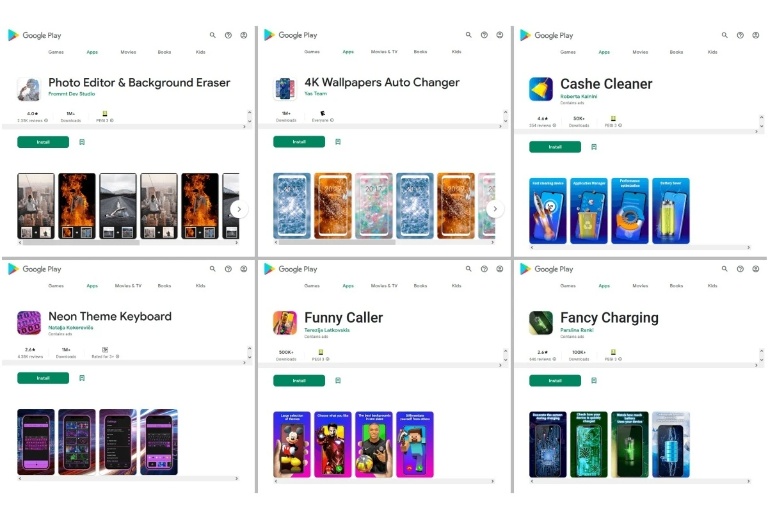The height and width of the screenshot is (512, 768).
Task: Select Books tab on Cashe Cleaner page
Action: coord(676,52)
